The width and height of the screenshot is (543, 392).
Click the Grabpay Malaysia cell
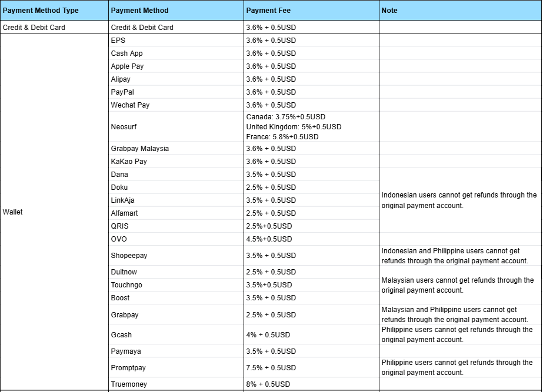click(139, 149)
